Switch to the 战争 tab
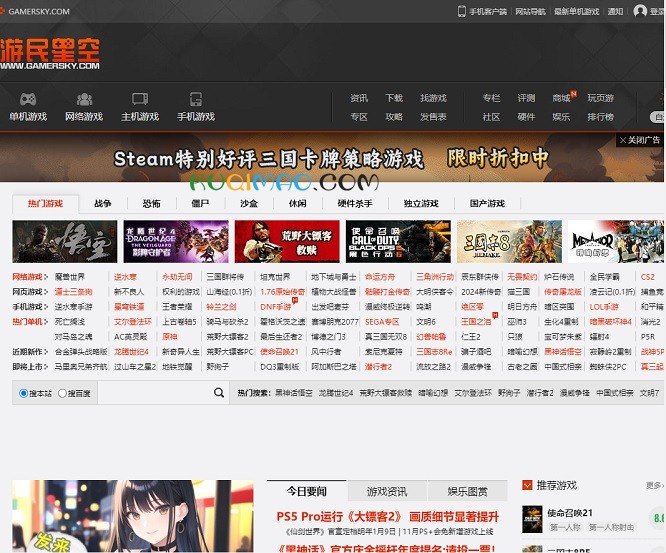This screenshot has height=553, width=666. [103, 204]
